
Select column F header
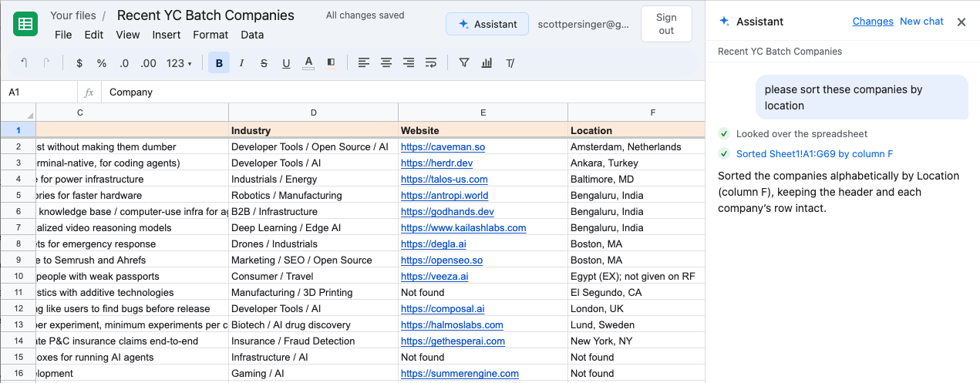(637, 113)
